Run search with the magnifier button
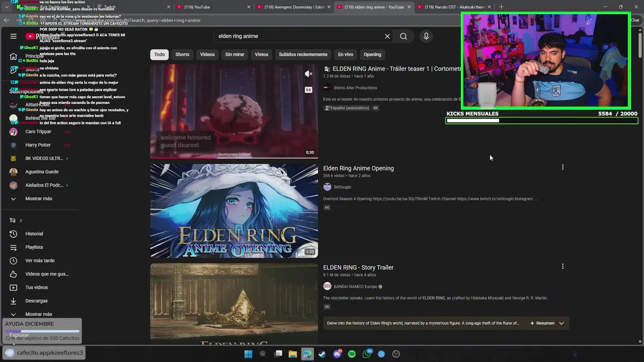The height and width of the screenshot is (362, 644). tap(404, 36)
